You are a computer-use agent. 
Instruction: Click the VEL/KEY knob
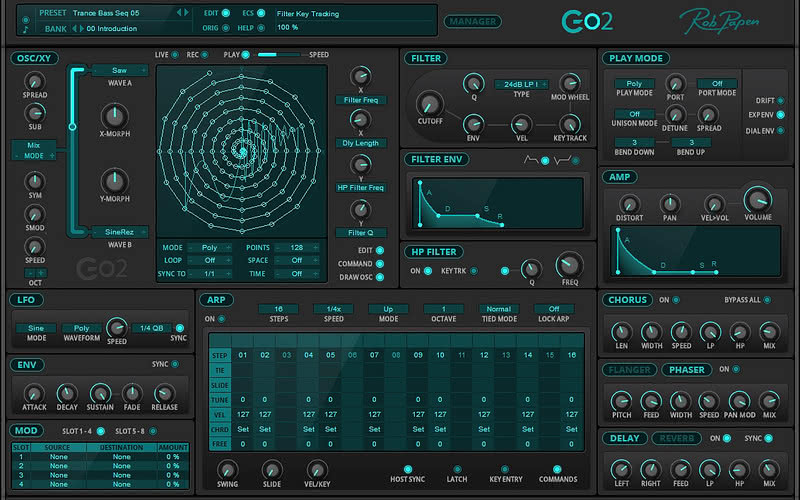pyautogui.click(x=317, y=469)
